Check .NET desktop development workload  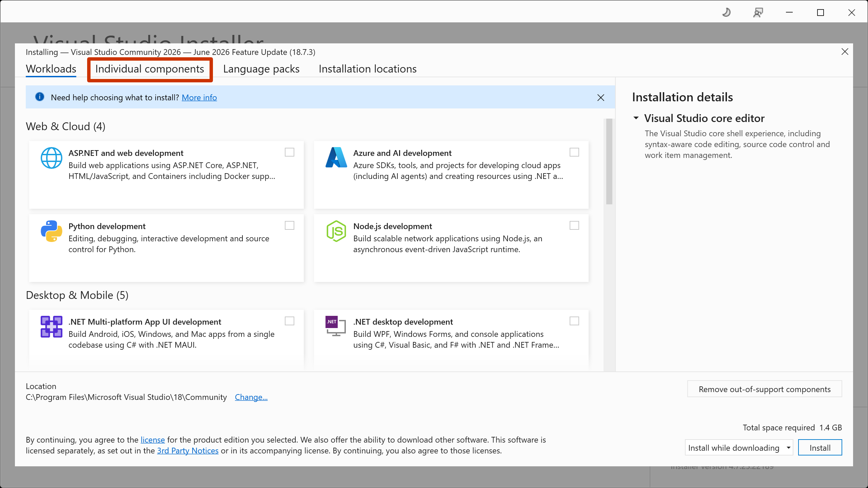click(x=574, y=321)
